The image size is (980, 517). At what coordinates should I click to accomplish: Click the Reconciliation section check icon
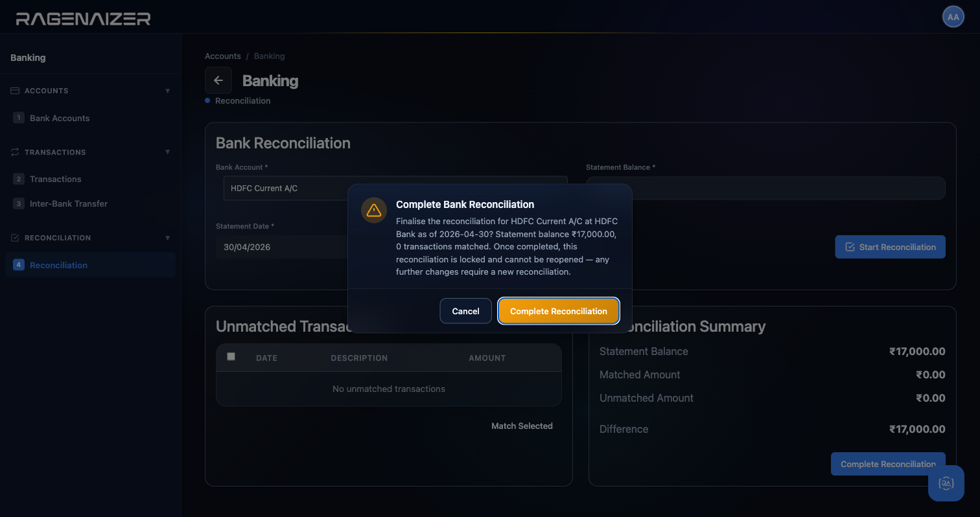coord(15,238)
